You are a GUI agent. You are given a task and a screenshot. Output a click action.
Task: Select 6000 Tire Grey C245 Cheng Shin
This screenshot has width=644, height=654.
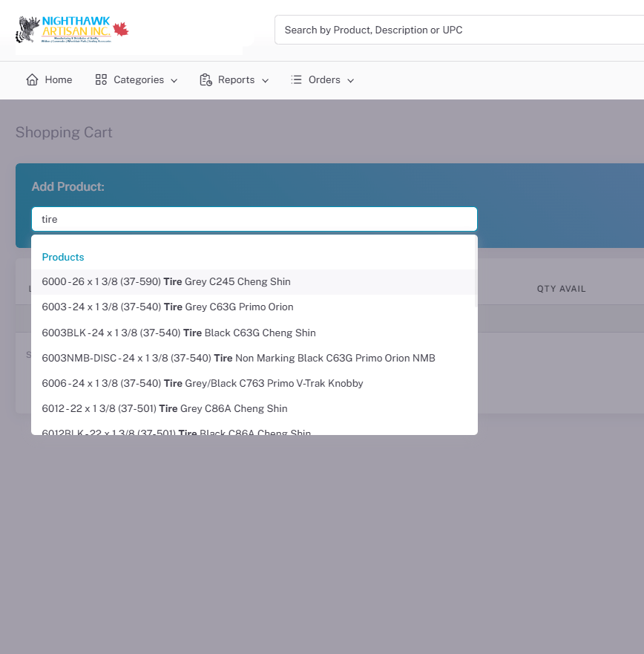coord(166,282)
